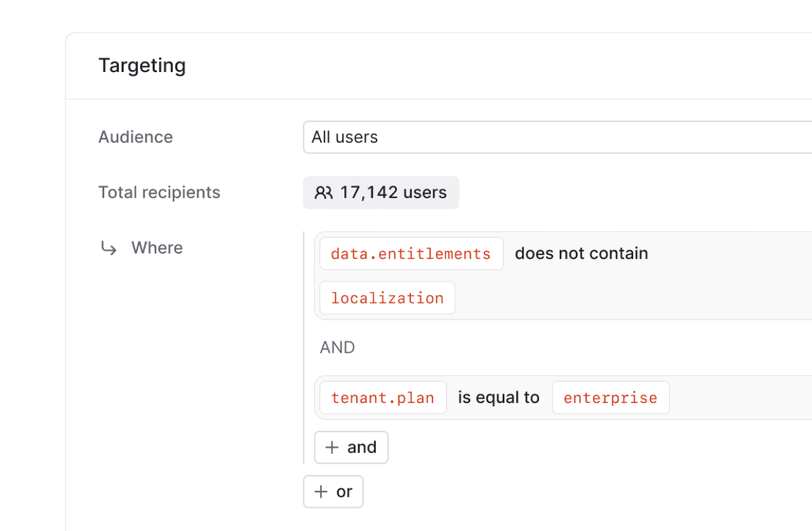
Task: Add a condition with the and button
Action: pyautogui.click(x=352, y=447)
